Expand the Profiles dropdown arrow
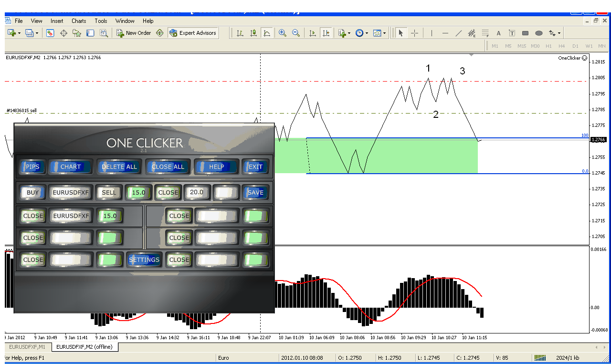Screen dimensions: 611x364 tap(37, 33)
